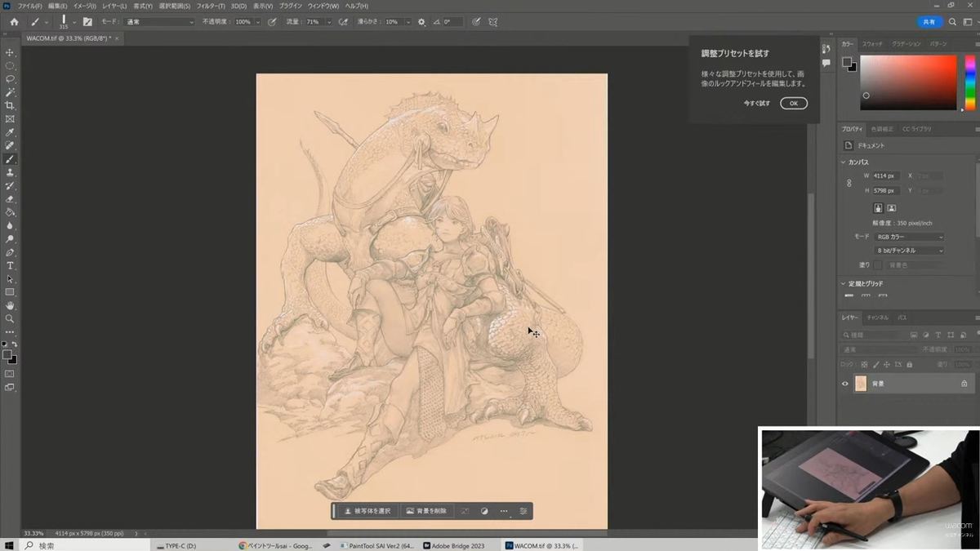Select the Move tool
The image size is (980, 551).
click(x=10, y=52)
